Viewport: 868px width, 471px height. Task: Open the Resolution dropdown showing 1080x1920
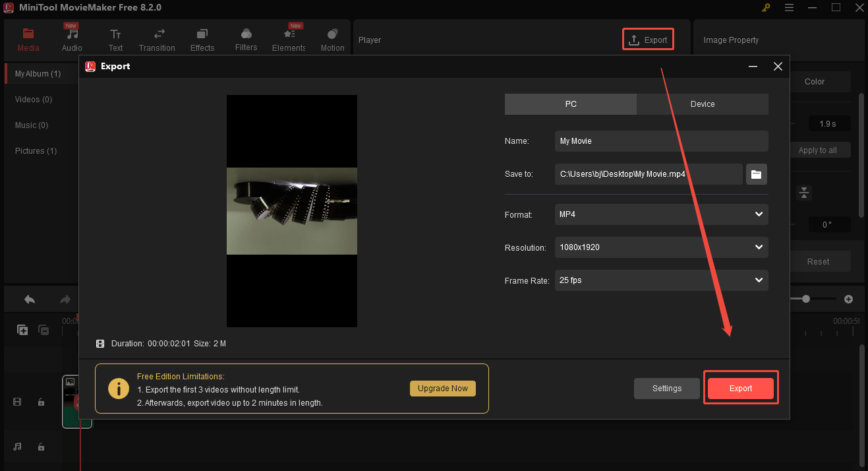[x=662, y=247]
